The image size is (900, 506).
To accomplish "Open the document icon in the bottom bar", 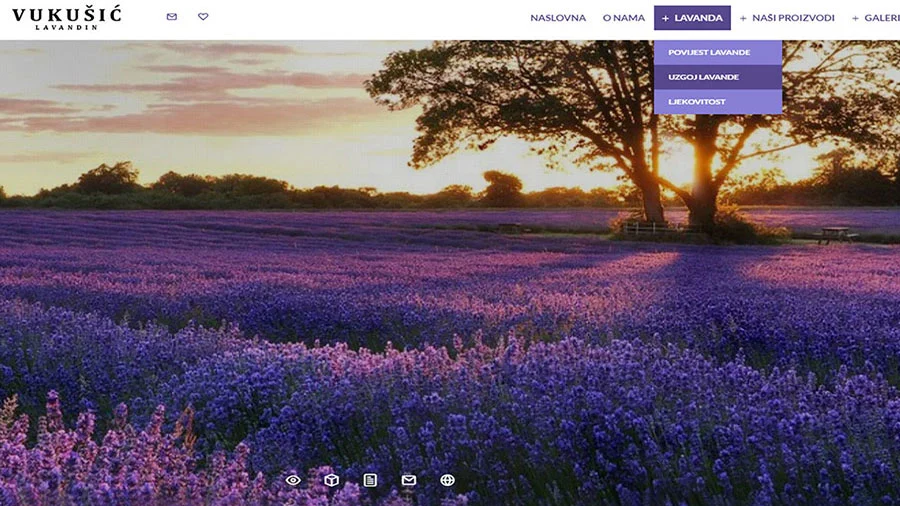I will click(x=370, y=480).
